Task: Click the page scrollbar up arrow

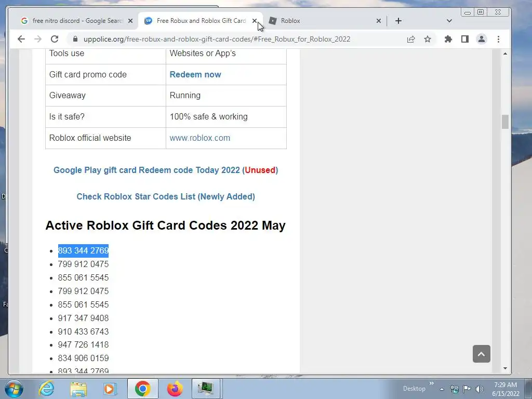Action: click(x=505, y=54)
